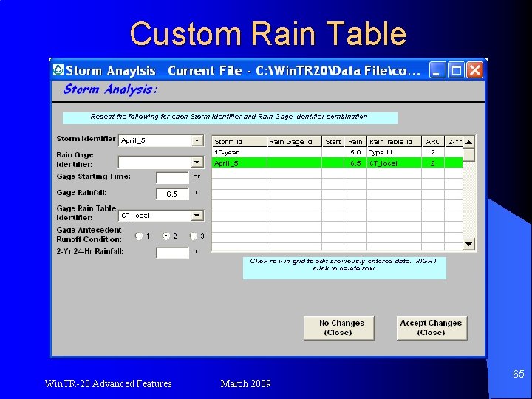Click the 6.5 rain value in the grid
The height and width of the screenshot is (399, 532).
click(x=355, y=163)
